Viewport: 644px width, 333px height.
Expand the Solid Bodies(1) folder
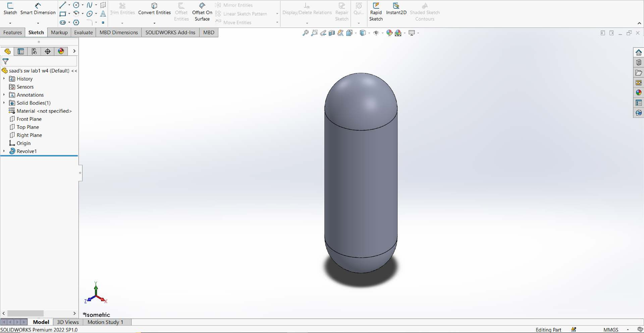tap(5, 103)
